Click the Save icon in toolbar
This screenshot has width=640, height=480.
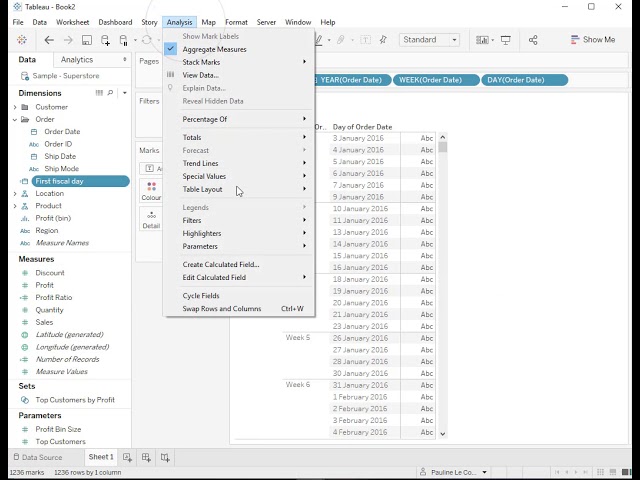(87, 40)
